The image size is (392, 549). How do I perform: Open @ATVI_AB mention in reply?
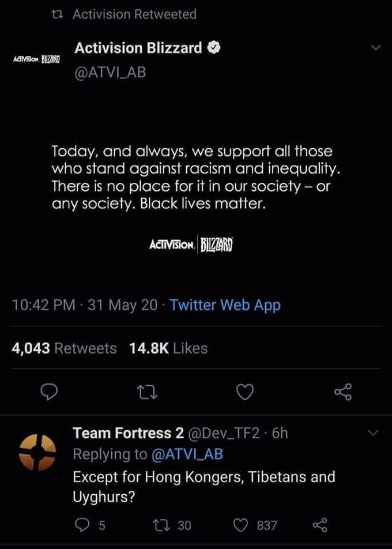[x=187, y=454]
